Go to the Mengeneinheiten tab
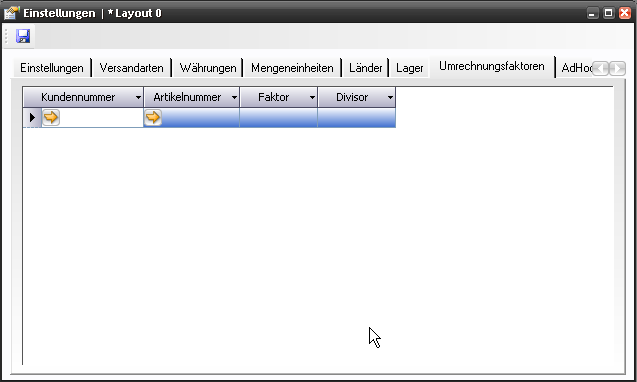 (292, 68)
